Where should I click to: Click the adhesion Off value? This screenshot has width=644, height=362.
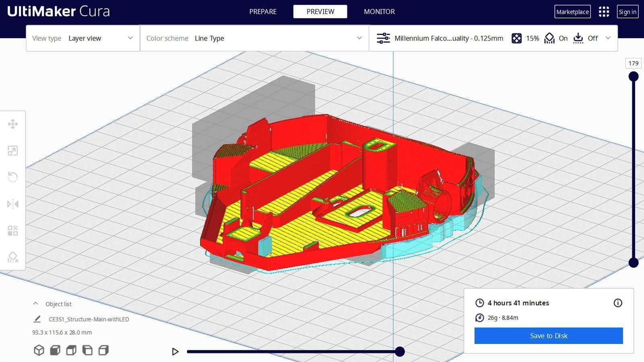(x=592, y=38)
